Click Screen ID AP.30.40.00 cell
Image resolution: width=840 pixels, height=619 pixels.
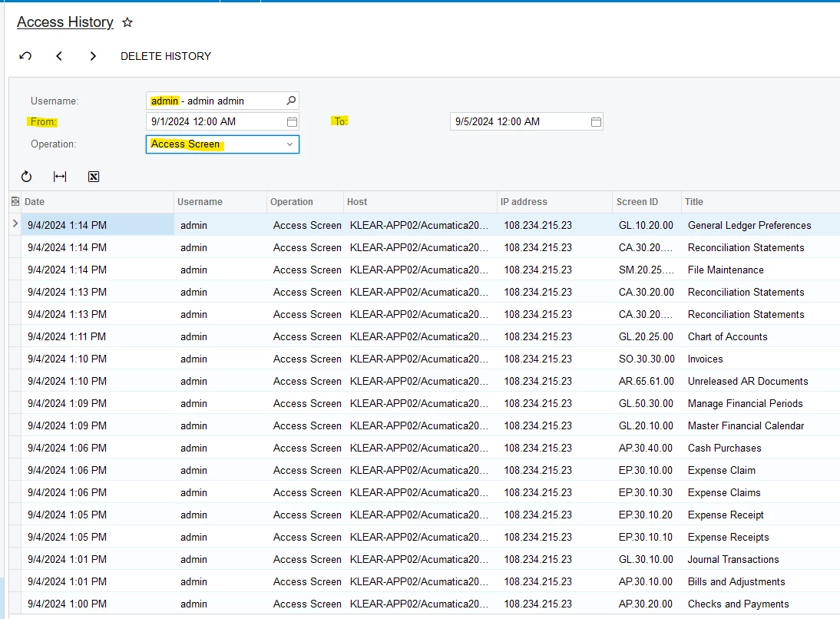(646, 448)
